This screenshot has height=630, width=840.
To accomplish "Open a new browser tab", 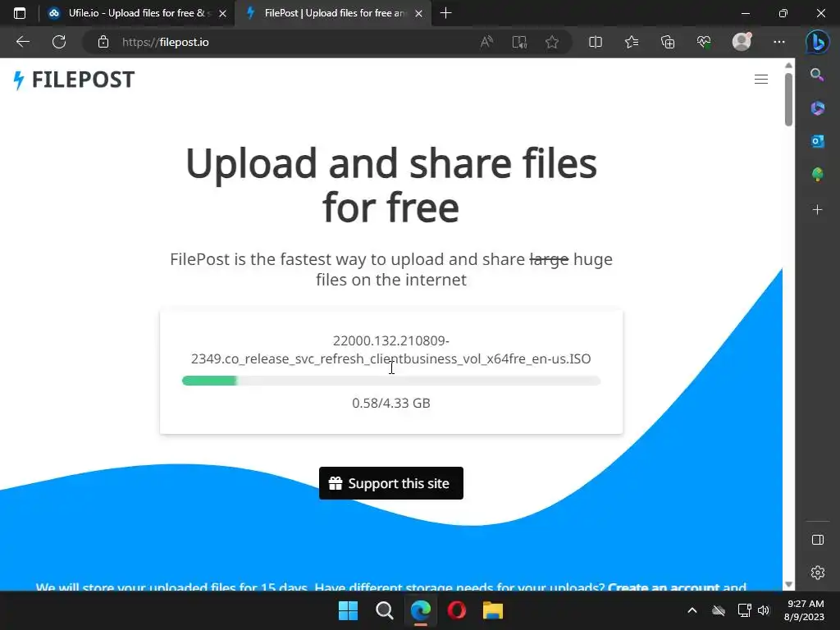I will [445, 13].
